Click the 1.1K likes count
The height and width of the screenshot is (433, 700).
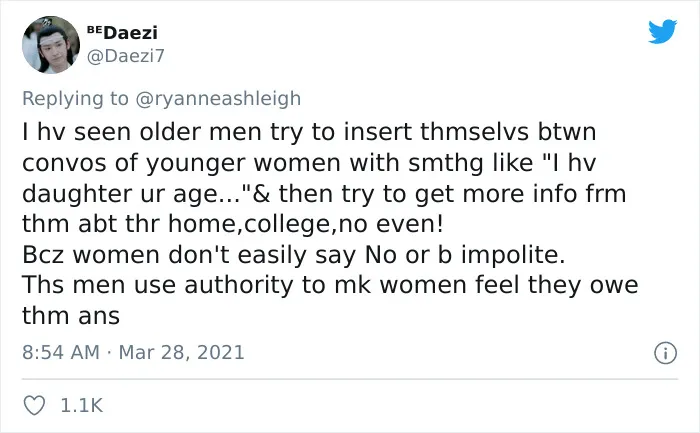pos(81,405)
